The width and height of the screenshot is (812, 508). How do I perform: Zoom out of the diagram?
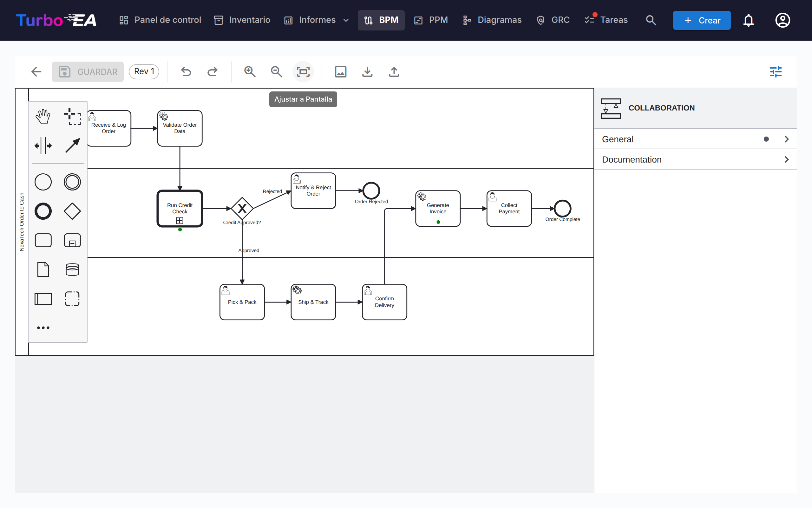click(x=277, y=71)
